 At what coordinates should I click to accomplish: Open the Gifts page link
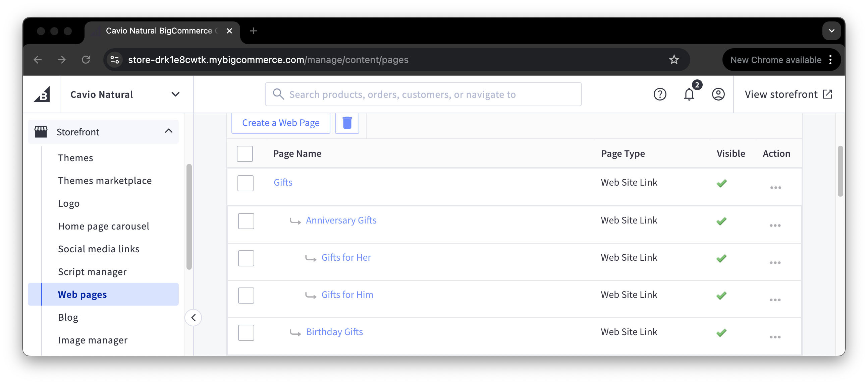point(283,182)
